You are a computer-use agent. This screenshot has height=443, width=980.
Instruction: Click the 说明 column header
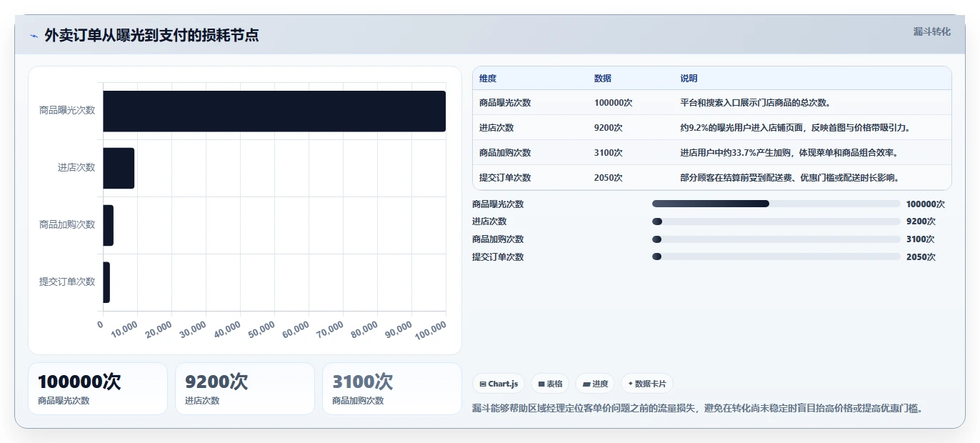(x=689, y=79)
